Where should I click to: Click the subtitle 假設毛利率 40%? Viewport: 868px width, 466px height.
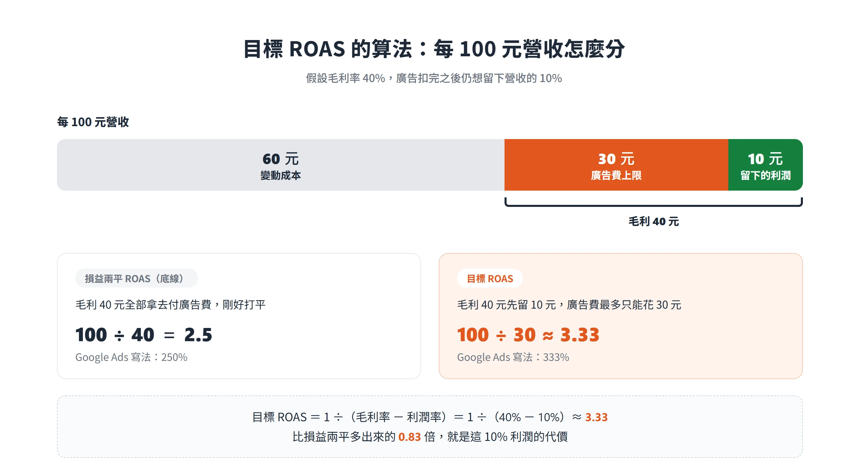coord(434,78)
